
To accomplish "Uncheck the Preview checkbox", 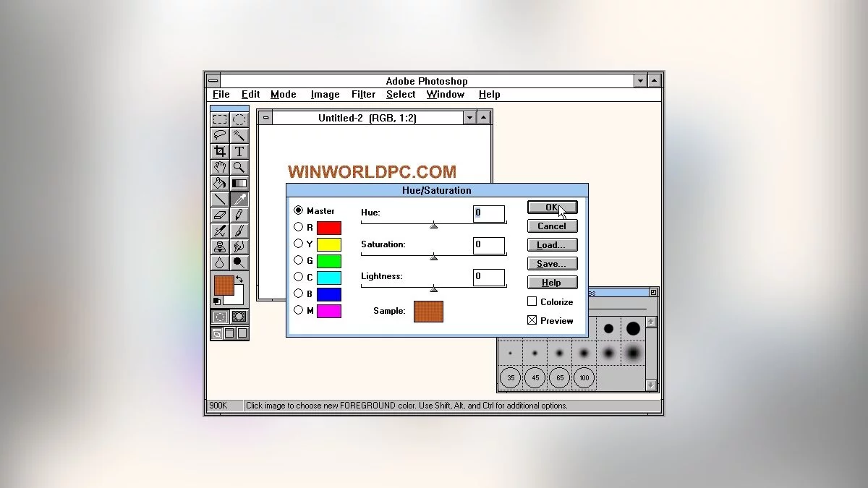I will [x=532, y=320].
